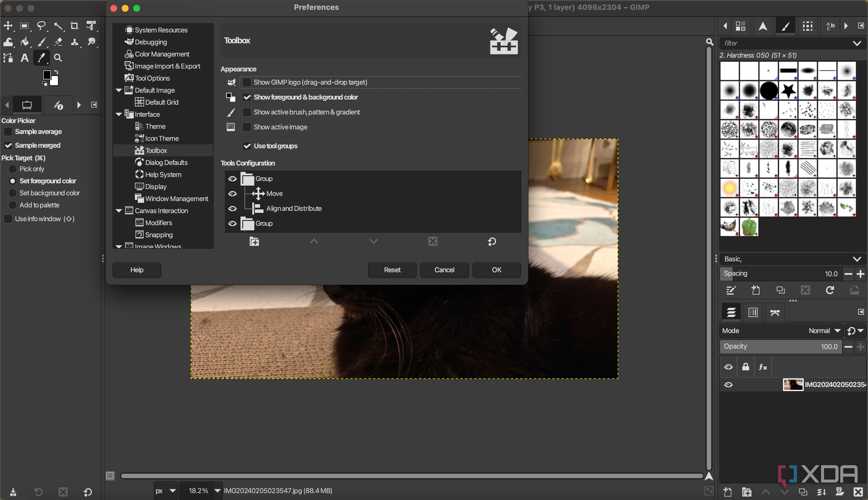Select the Bucket Fill tool
Image resolution: width=868 pixels, height=500 pixels.
[24, 42]
